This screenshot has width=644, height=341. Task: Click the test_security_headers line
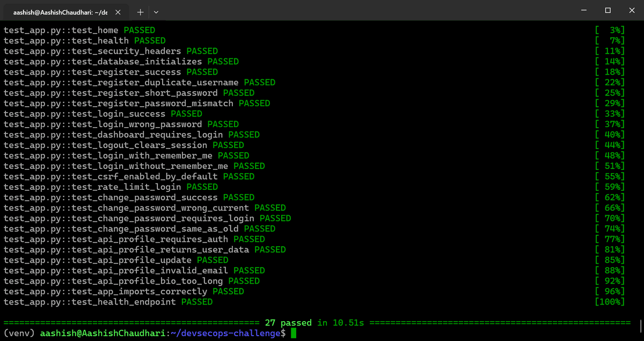coord(111,51)
